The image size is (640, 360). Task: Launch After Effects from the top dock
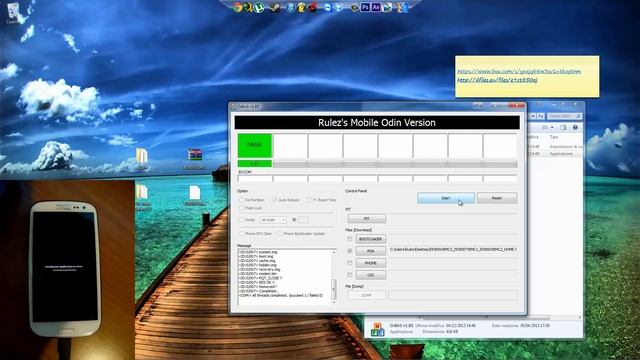(x=376, y=7)
